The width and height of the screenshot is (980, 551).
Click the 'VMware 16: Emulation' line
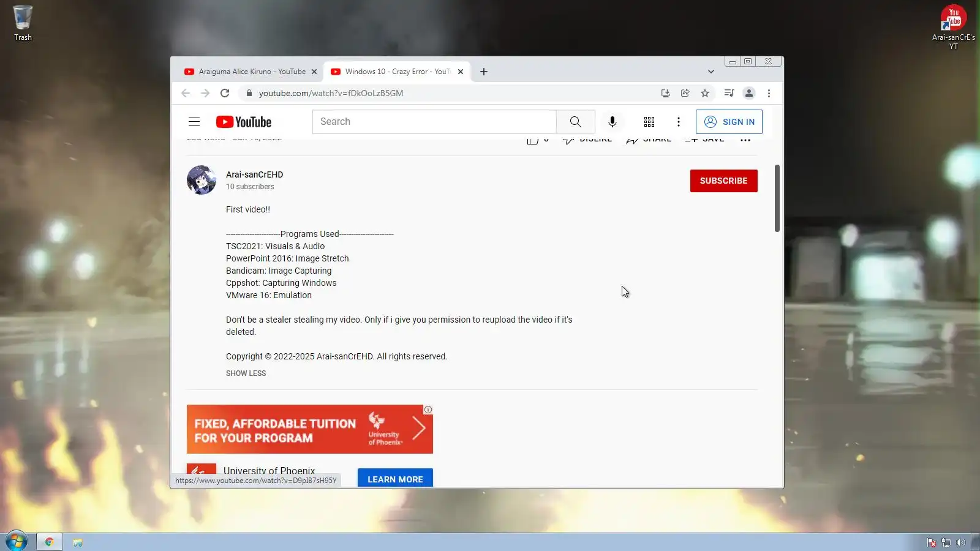[269, 295]
